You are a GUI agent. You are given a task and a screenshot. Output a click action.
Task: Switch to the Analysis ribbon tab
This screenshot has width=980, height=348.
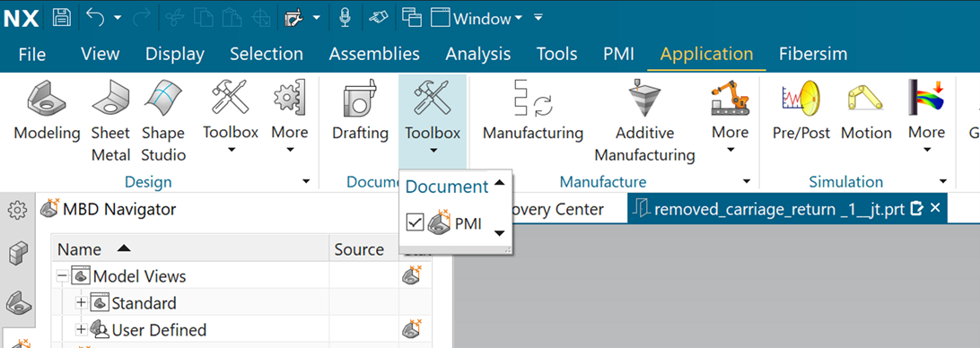[478, 55]
